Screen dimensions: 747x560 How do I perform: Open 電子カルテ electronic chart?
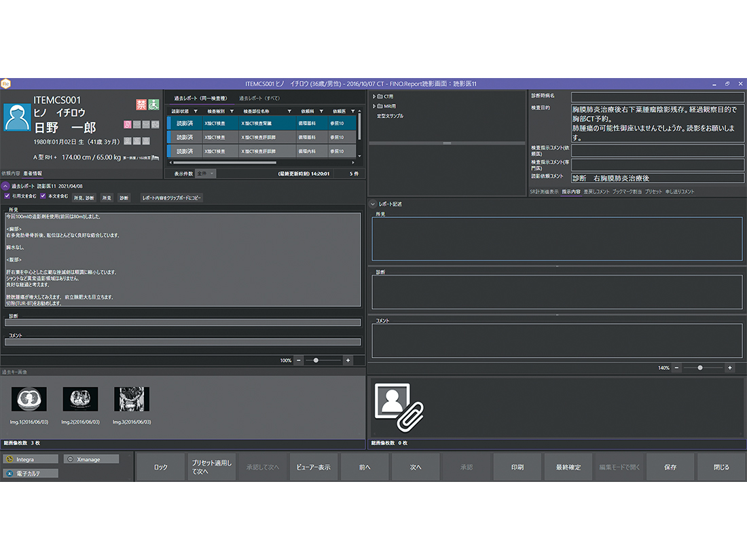pos(31,473)
